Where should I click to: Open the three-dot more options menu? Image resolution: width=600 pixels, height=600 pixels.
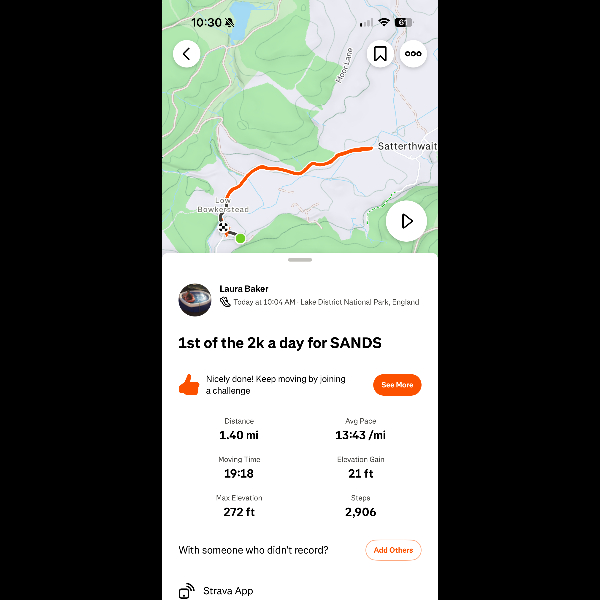pyautogui.click(x=413, y=53)
